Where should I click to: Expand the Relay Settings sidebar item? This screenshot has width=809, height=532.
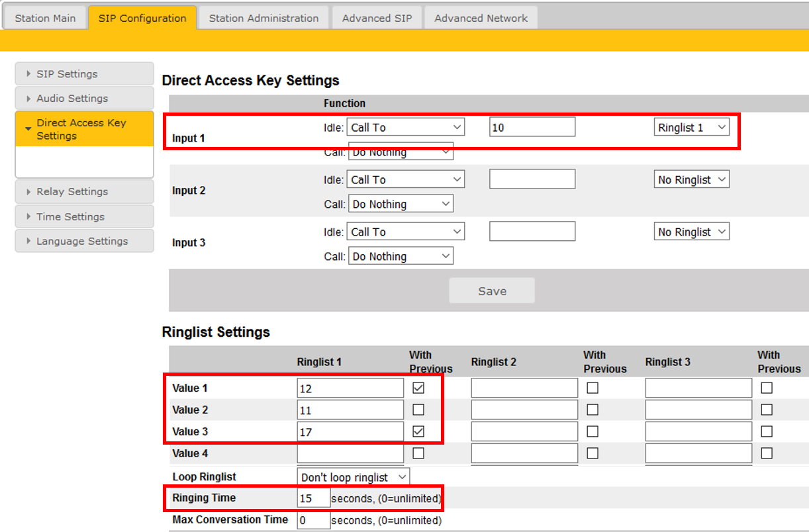[71, 192]
